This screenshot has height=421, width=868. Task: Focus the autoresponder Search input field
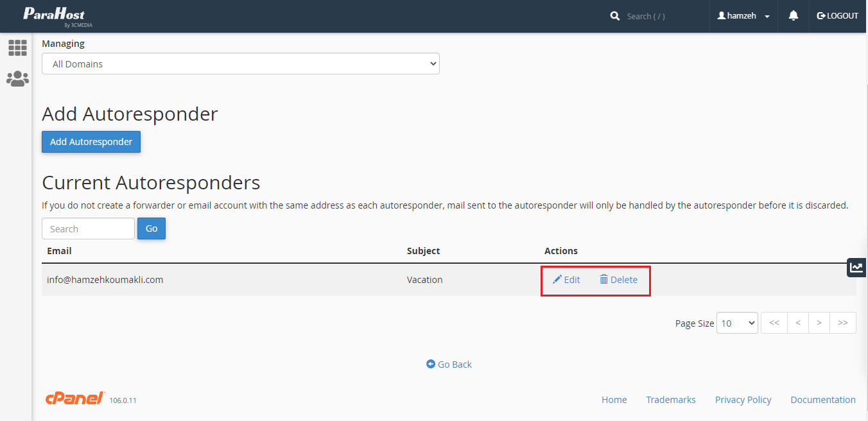(x=88, y=228)
